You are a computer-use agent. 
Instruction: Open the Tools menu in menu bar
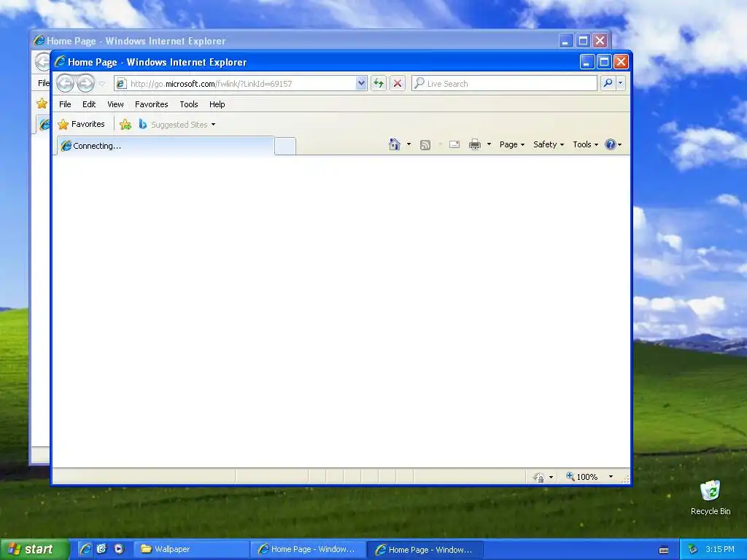189,104
